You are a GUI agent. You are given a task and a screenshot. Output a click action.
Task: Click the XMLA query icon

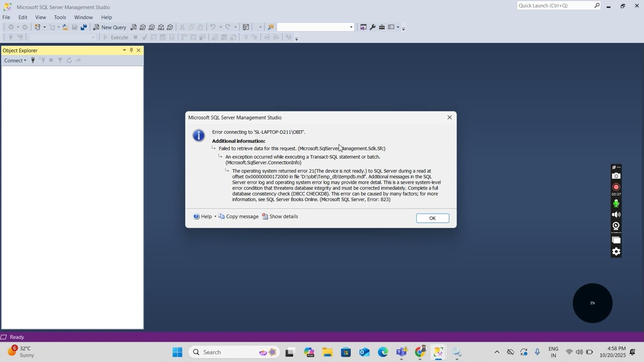(160, 27)
